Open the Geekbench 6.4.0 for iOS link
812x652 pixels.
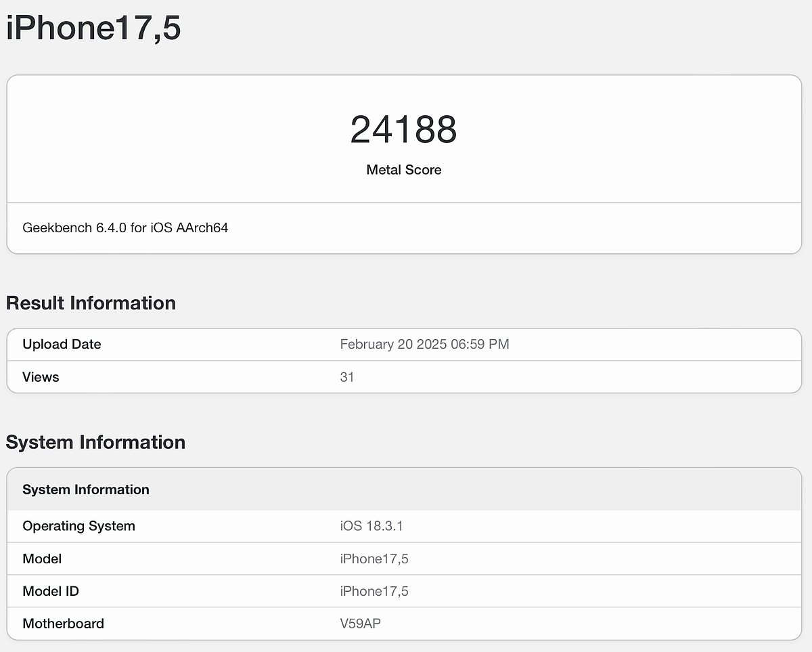click(125, 228)
